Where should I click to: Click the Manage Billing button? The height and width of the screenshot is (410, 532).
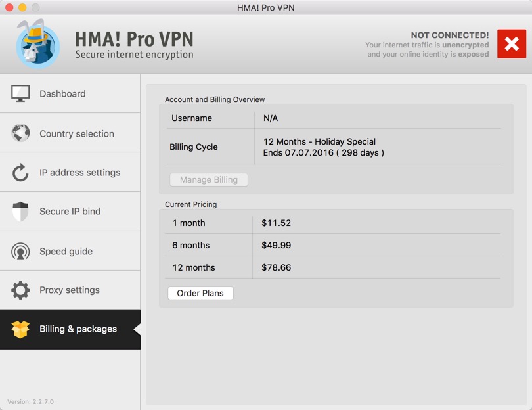(x=209, y=179)
